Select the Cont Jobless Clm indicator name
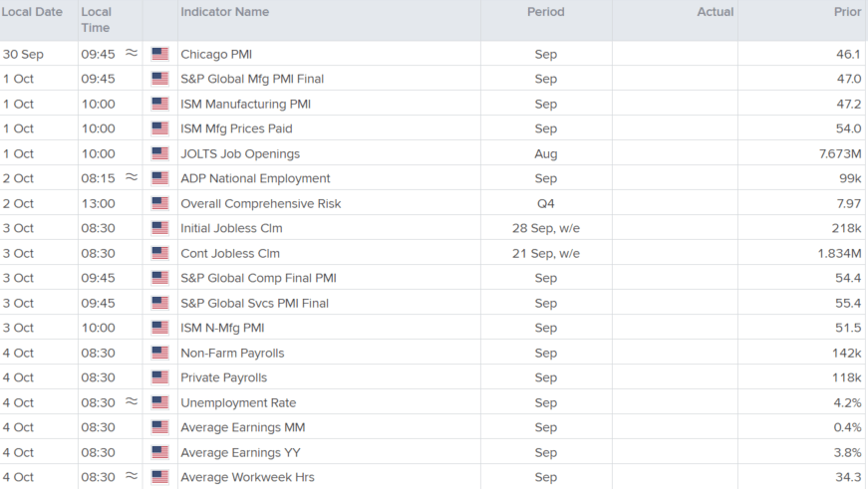The height and width of the screenshot is (489, 868). click(x=230, y=253)
